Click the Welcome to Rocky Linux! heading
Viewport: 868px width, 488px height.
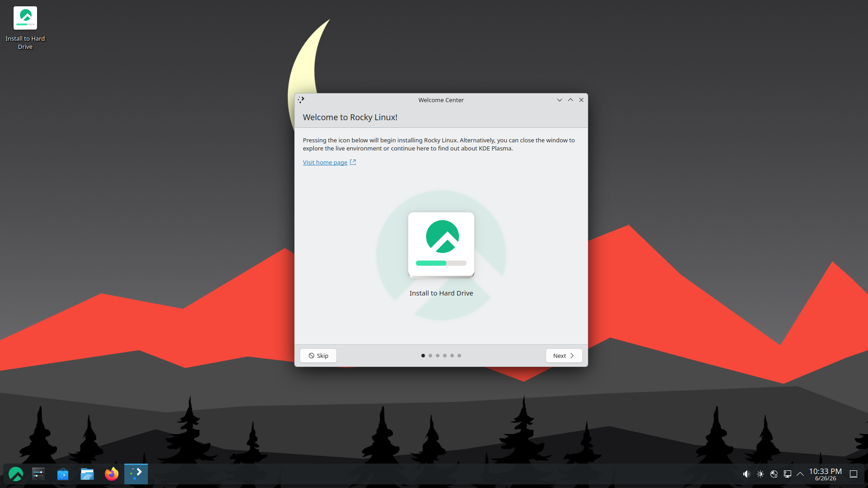click(x=350, y=117)
